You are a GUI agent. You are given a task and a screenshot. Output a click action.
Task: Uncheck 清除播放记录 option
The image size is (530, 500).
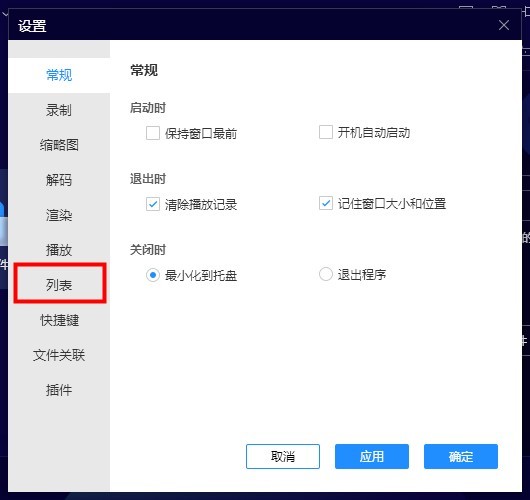(153, 204)
